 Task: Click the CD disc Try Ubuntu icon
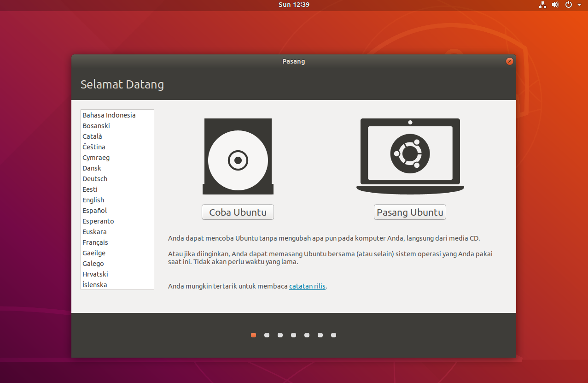pyautogui.click(x=238, y=156)
